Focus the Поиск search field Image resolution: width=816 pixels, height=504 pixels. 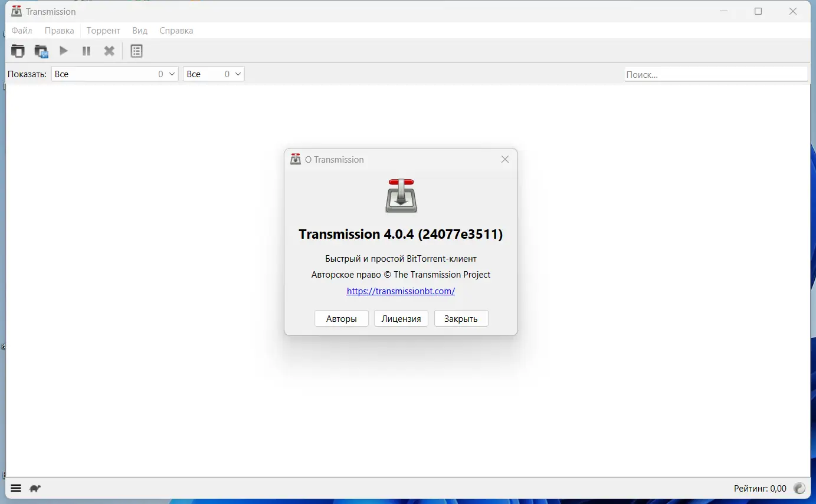click(x=716, y=74)
